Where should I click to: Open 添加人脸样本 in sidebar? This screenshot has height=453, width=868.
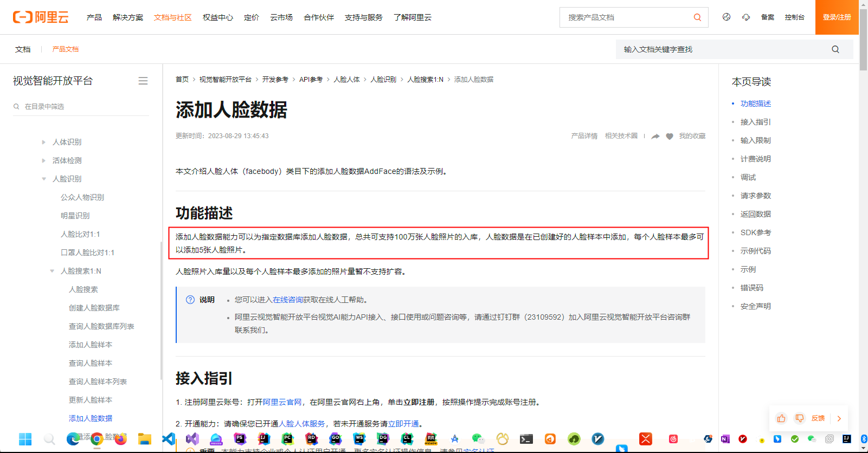[x=91, y=345]
